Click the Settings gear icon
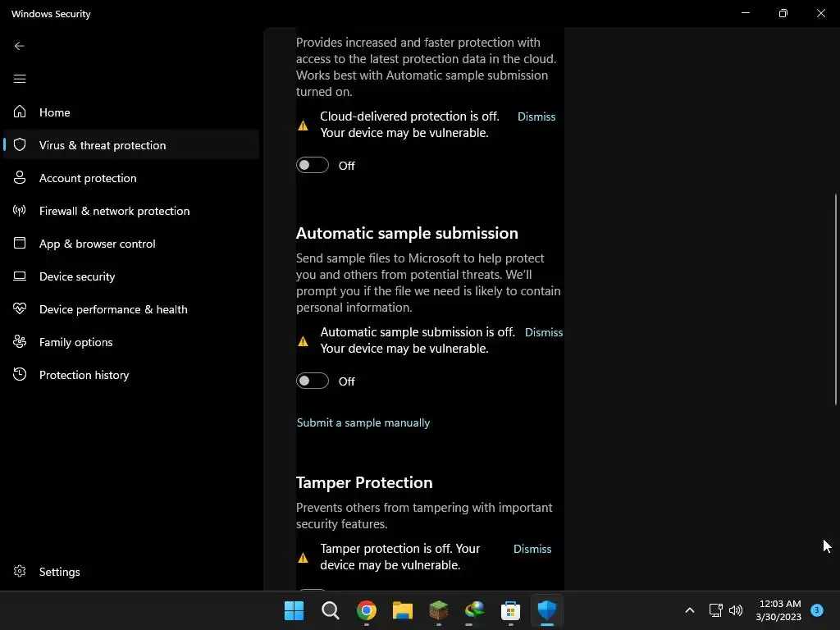 tap(20, 571)
